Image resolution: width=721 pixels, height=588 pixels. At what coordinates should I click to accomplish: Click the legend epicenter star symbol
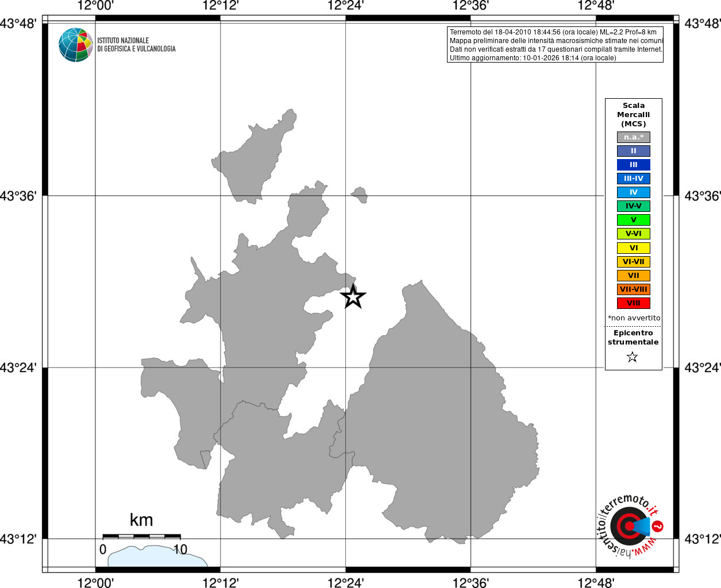633,357
